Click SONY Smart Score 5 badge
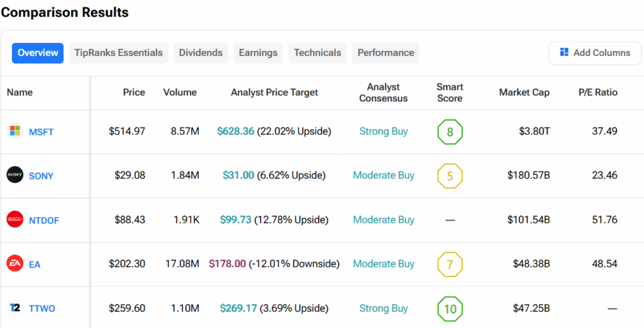 pos(450,176)
